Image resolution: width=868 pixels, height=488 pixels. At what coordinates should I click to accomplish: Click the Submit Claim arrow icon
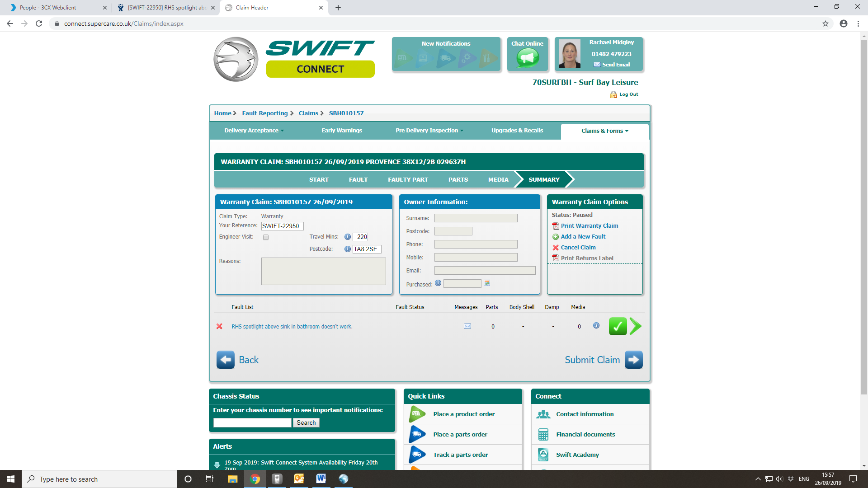click(633, 360)
